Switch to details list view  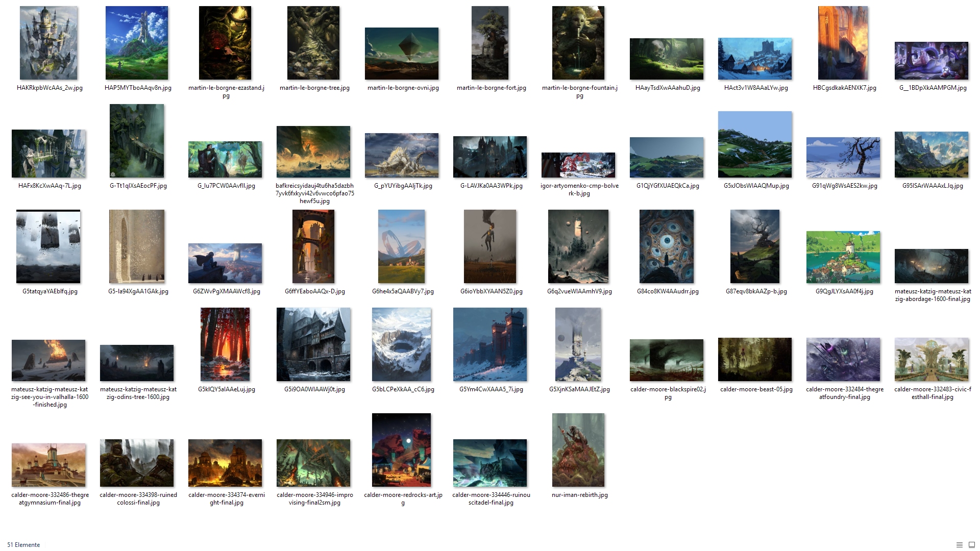(959, 545)
